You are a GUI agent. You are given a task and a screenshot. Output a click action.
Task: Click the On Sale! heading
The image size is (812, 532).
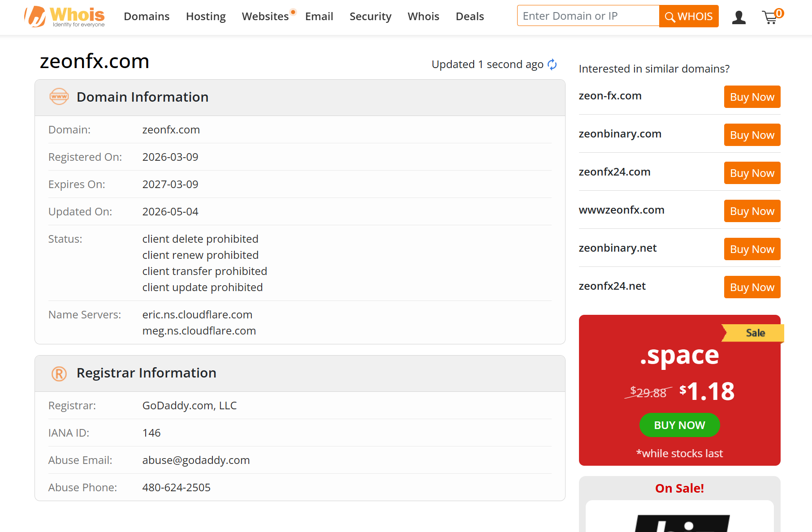coord(679,488)
